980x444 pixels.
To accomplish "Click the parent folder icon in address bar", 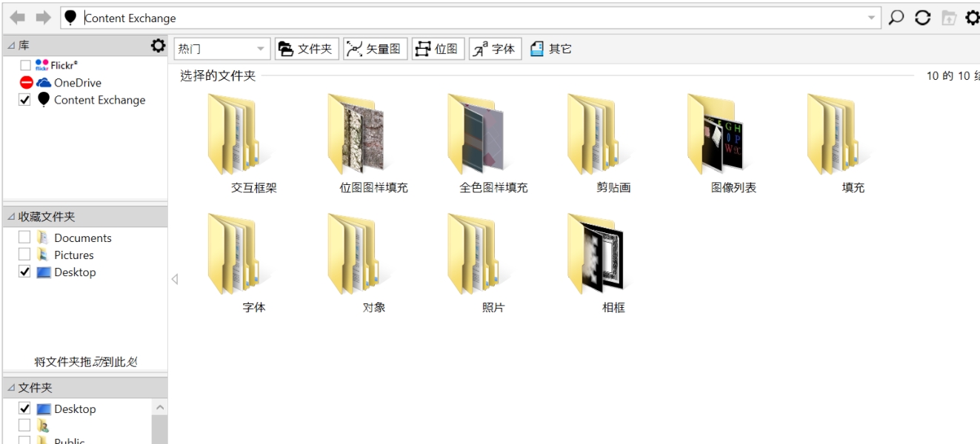I will coord(949,18).
